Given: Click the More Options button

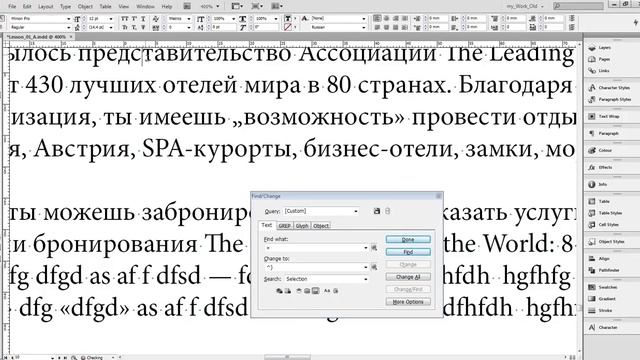Looking at the screenshot, I should (408, 302).
